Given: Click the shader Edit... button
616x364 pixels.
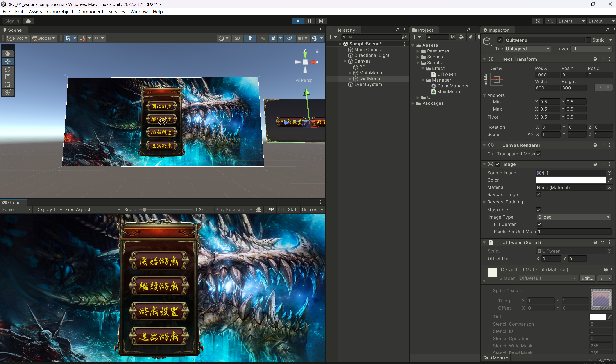Looking at the screenshot, I should pos(587,278).
